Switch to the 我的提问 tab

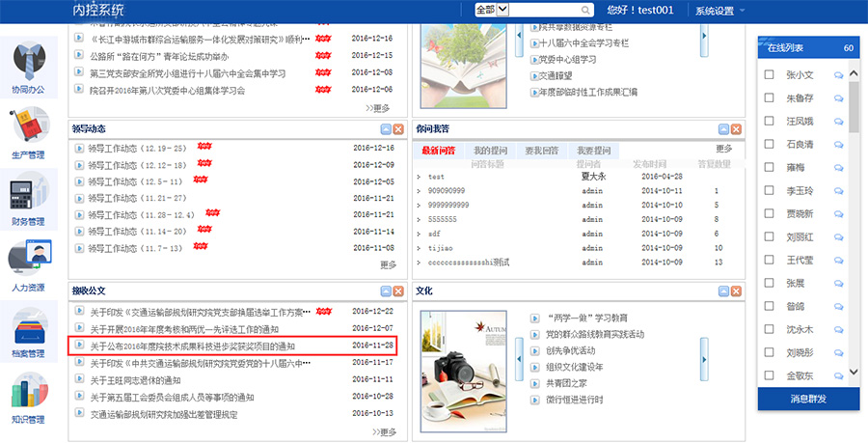point(492,152)
